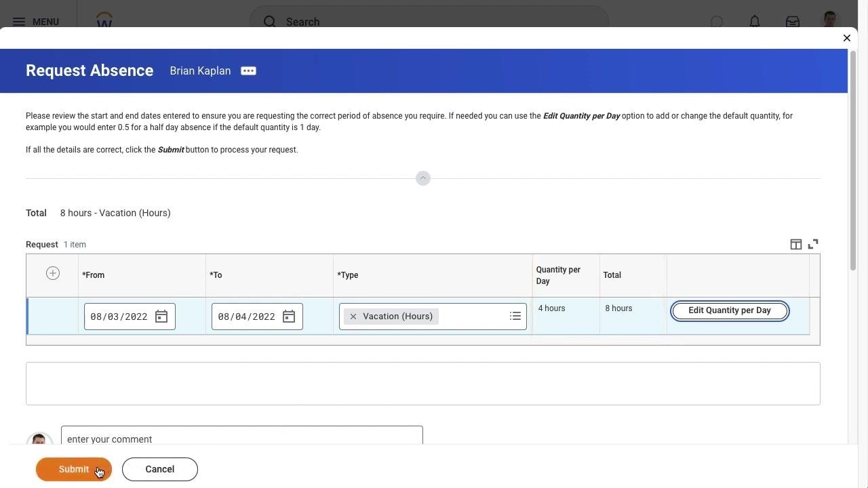This screenshot has height=488, width=868.
Task: Click Edit Quantity per Day button
Action: (x=730, y=310)
